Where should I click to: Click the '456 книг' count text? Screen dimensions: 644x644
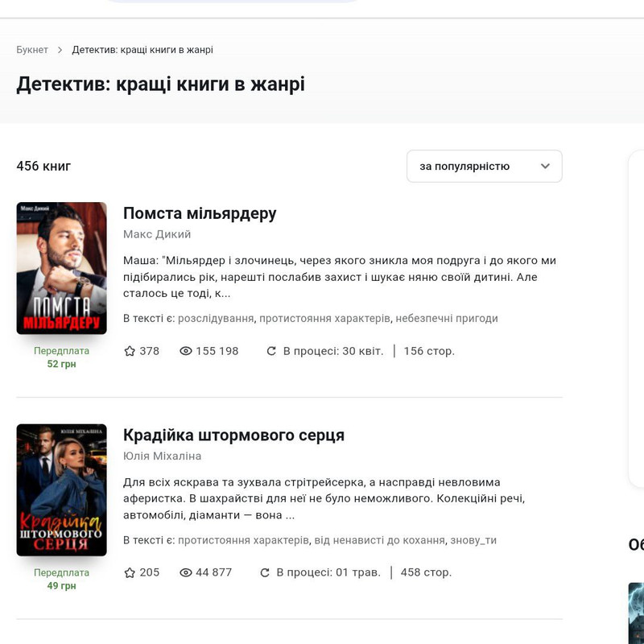click(x=43, y=167)
